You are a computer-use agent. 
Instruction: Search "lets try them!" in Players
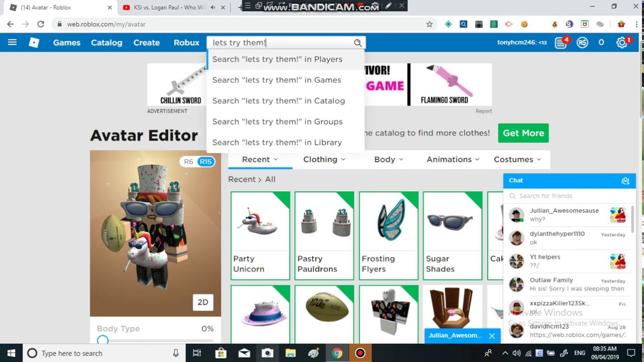285,59
